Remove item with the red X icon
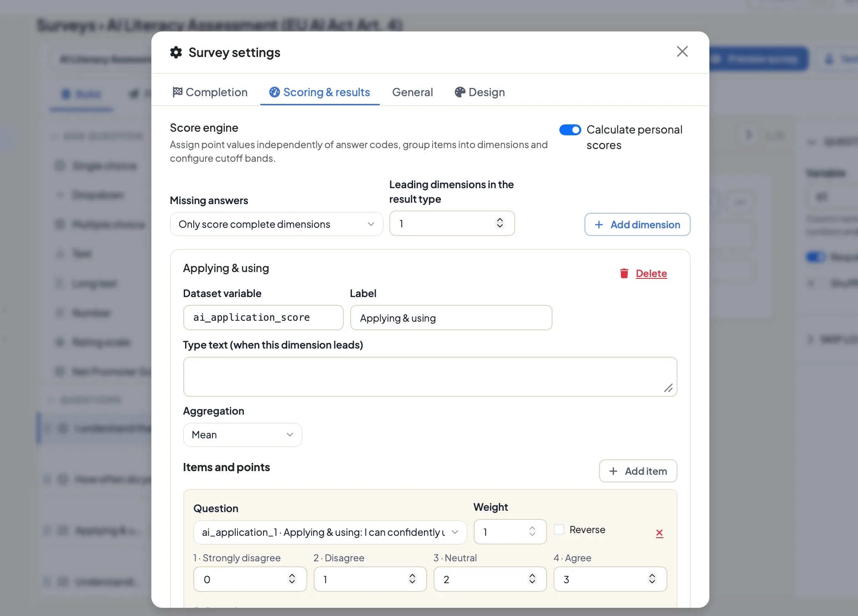Image resolution: width=858 pixels, height=616 pixels. [659, 533]
